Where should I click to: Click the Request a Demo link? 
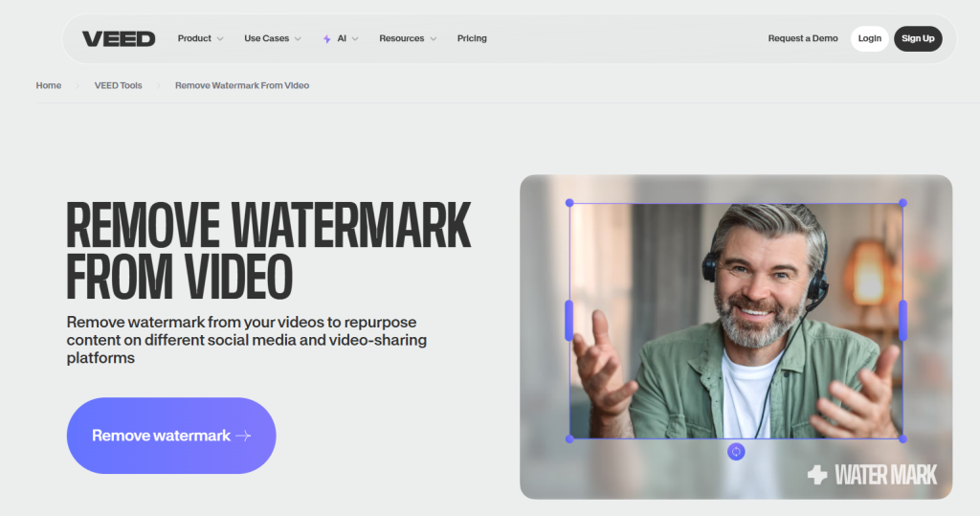[803, 38]
